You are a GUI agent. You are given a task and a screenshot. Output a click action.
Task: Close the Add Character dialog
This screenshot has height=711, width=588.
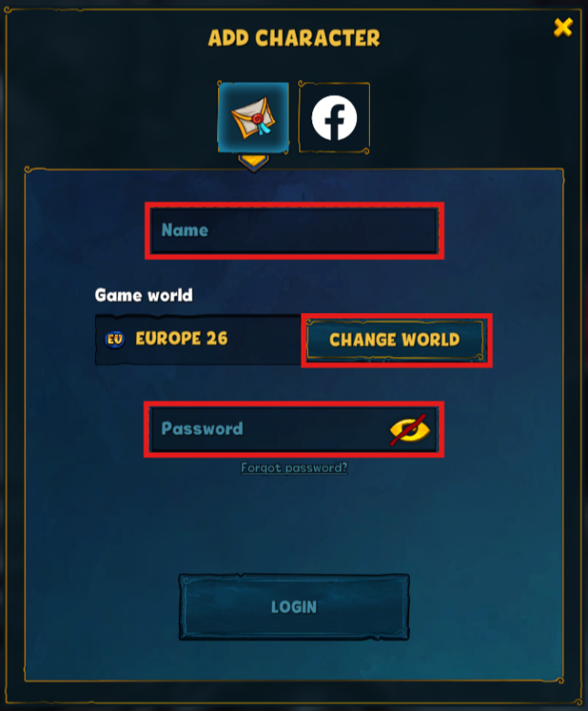point(563,27)
